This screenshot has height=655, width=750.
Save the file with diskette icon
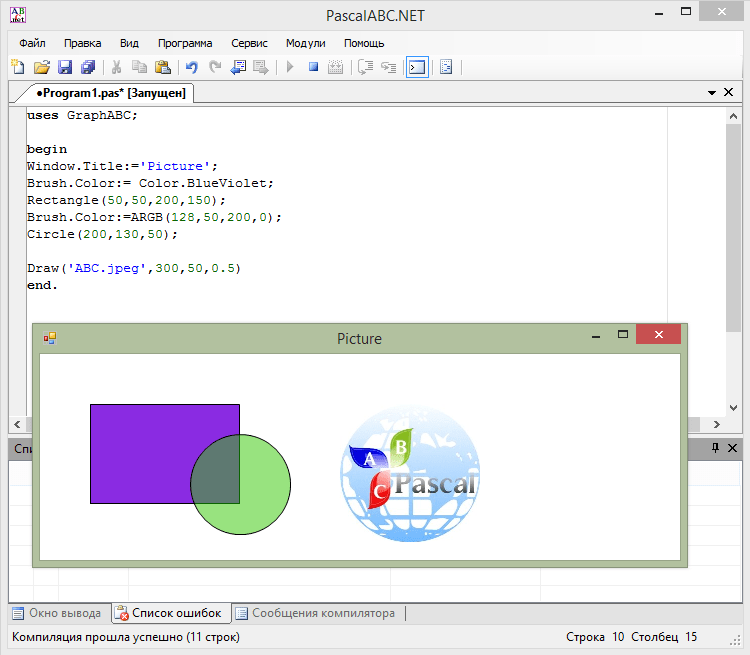65,67
